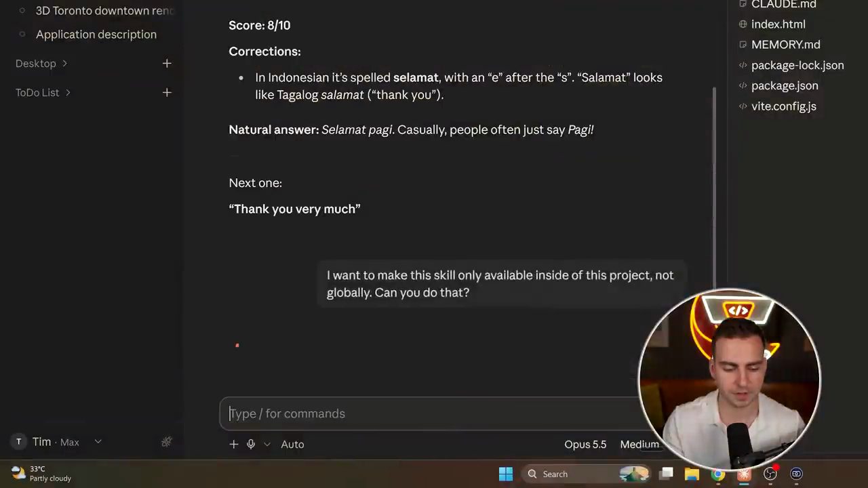Open the Opus 5.5 model selector

(585, 444)
